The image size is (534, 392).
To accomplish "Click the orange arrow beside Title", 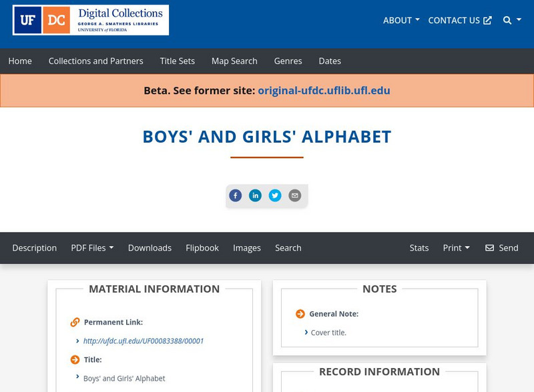I will 73,359.
